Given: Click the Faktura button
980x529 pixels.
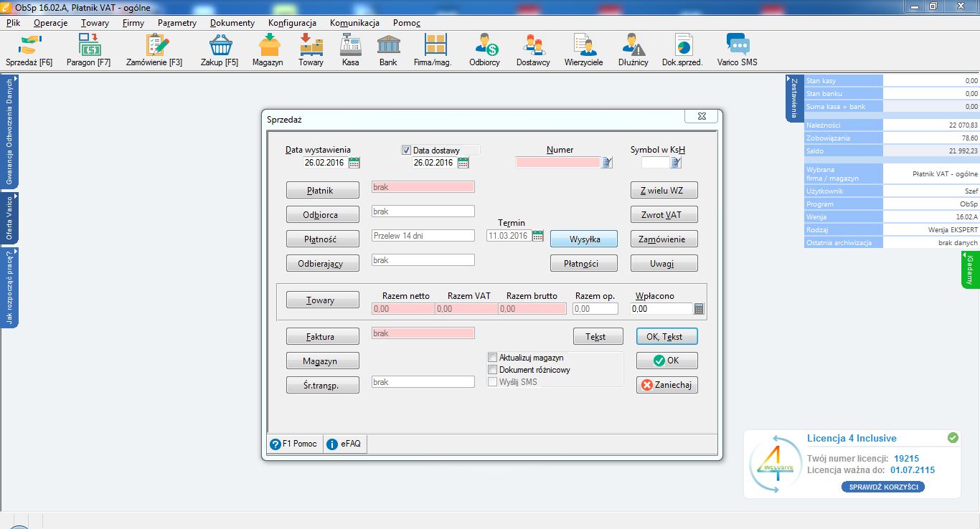Looking at the screenshot, I should tap(322, 336).
